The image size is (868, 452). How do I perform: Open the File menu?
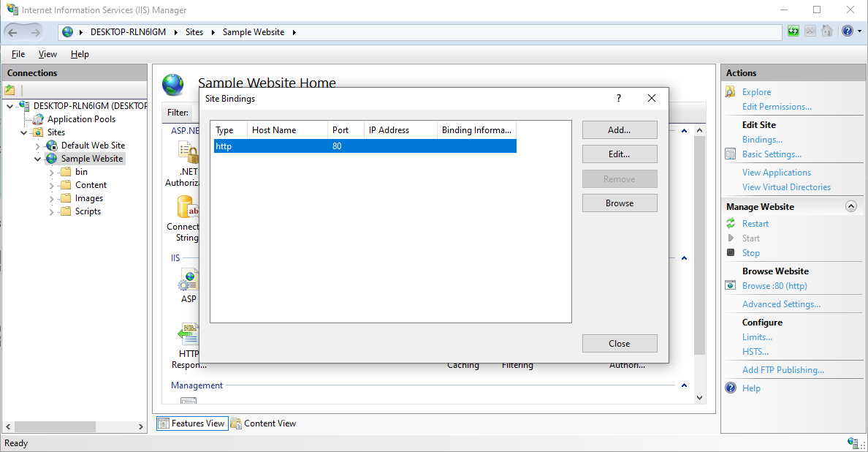coord(18,53)
